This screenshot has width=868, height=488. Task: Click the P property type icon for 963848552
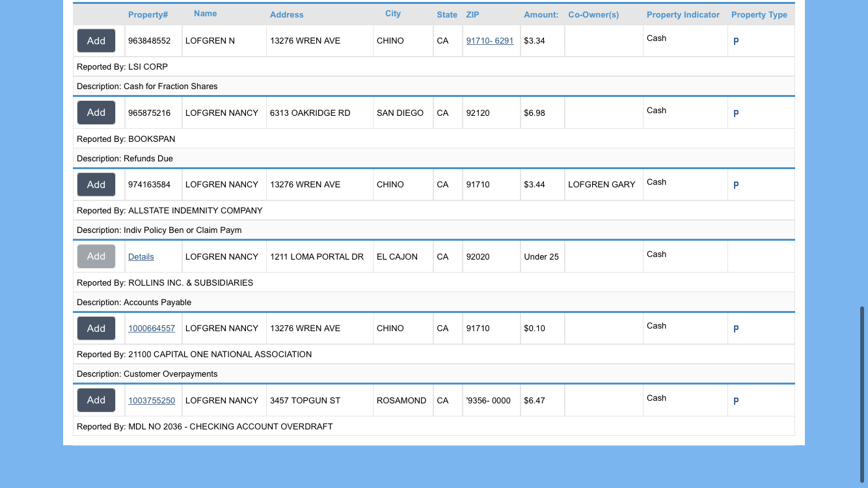click(736, 42)
